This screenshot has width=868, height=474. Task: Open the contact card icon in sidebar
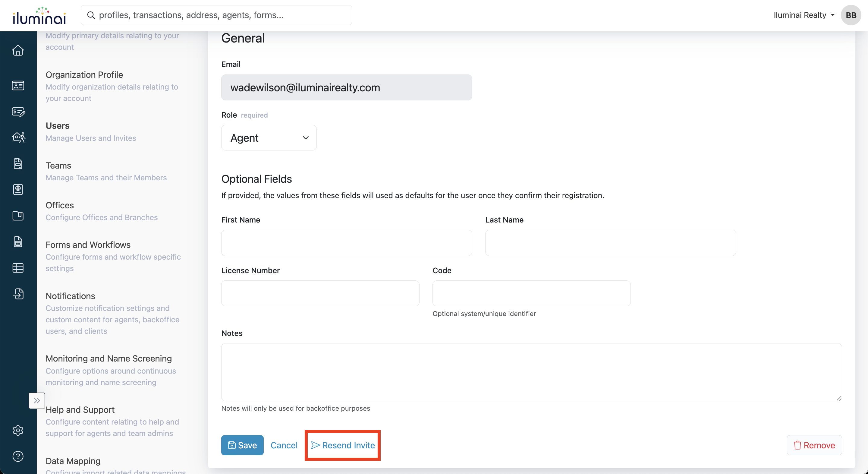[18, 85]
